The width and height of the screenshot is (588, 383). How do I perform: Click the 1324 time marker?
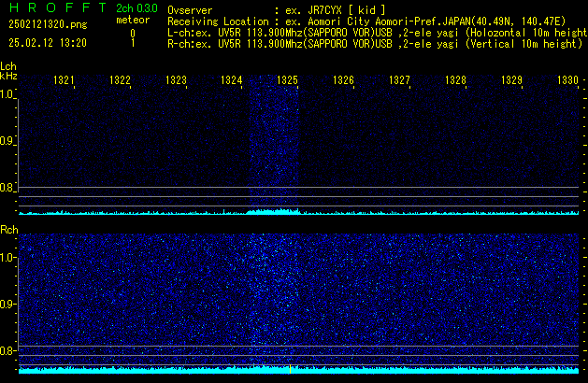232,80
